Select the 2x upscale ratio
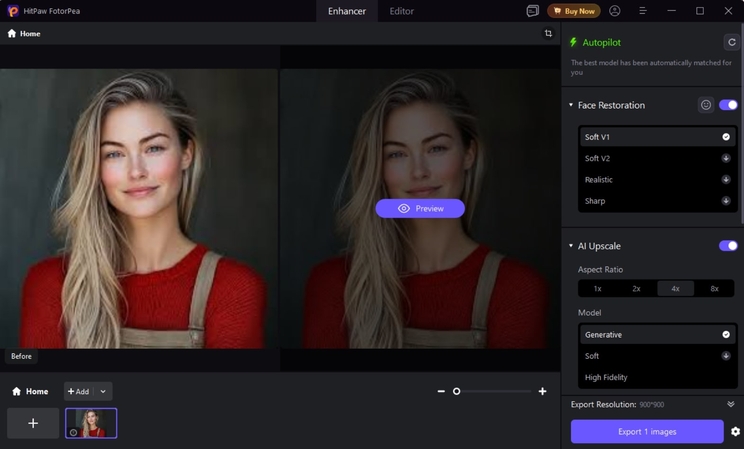Screen dimensions: 744x449 pyautogui.click(x=636, y=288)
